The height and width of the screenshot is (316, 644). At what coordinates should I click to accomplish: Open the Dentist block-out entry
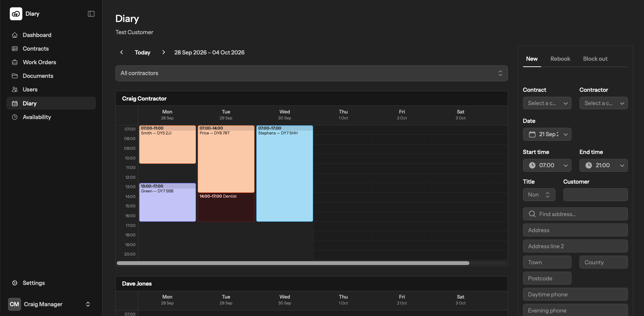pos(226,207)
